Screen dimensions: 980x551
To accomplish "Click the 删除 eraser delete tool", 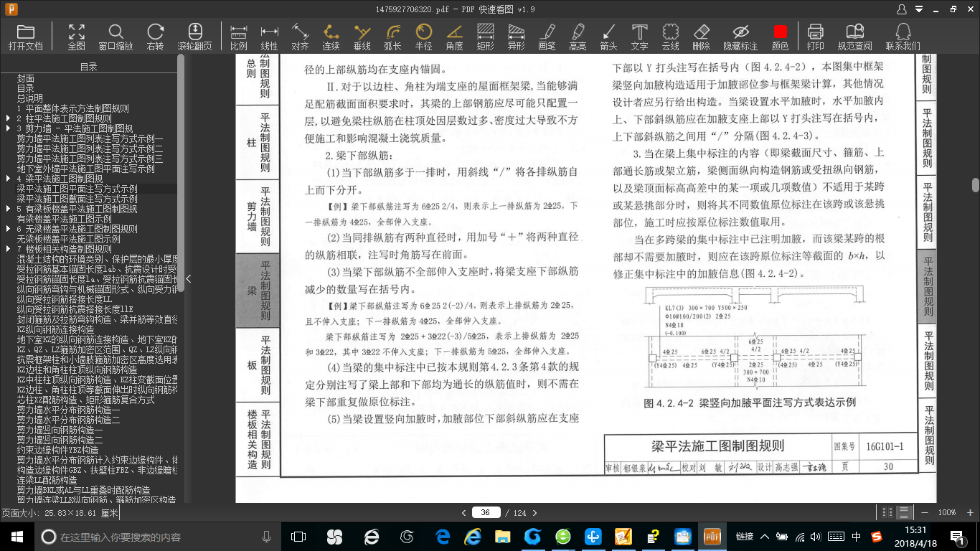I will coord(702,37).
